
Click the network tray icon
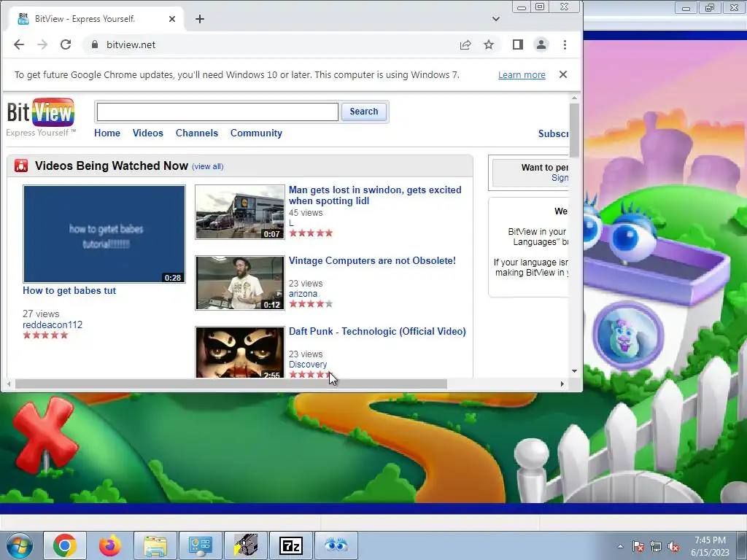pyautogui.click(x=656, y=547)
